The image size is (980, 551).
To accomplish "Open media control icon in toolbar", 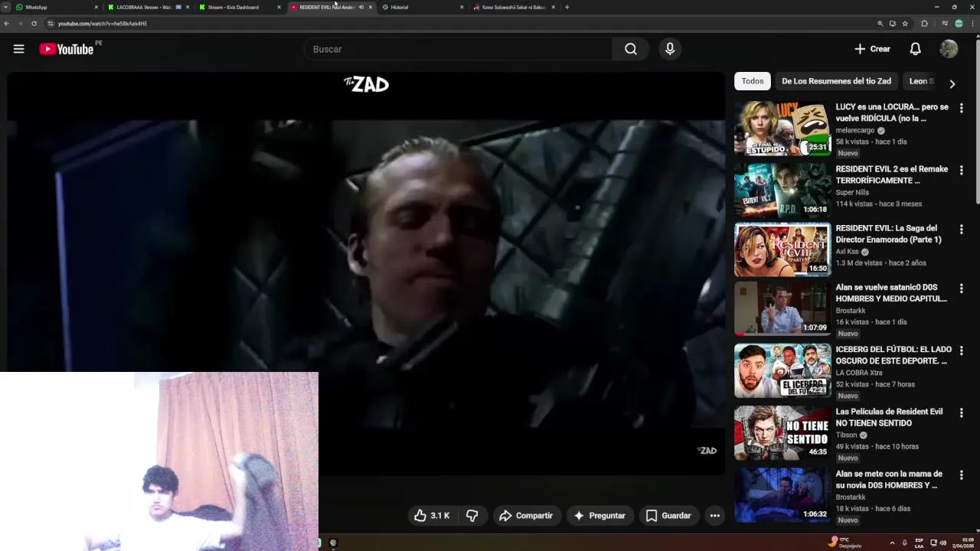I will tap(946, 24).
